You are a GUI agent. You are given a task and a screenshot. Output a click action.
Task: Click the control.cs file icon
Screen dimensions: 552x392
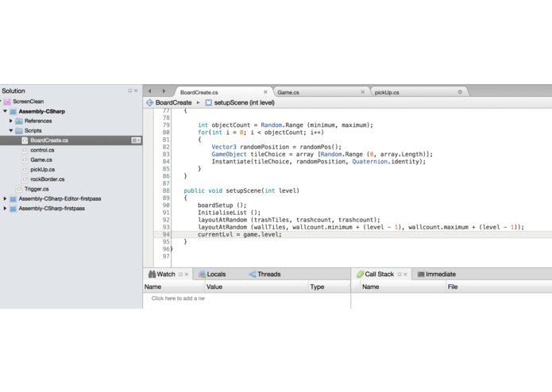pyautogui.click(x=25, y=150)
